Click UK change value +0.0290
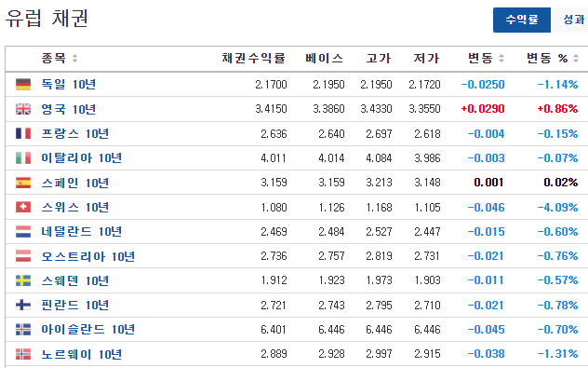Image resolution: width=588 pixels, height=368 pixels. click(x=483, y=109)
